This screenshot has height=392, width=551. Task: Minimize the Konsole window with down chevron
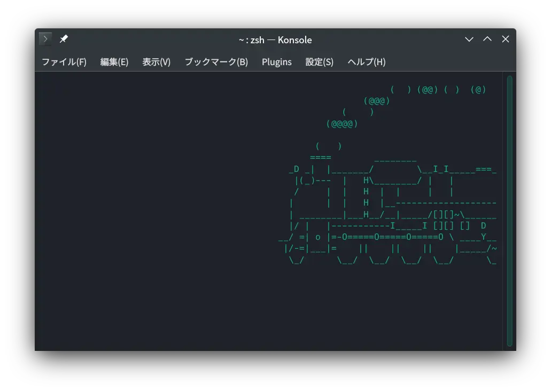pyautogui.click(x=469, y=40)
